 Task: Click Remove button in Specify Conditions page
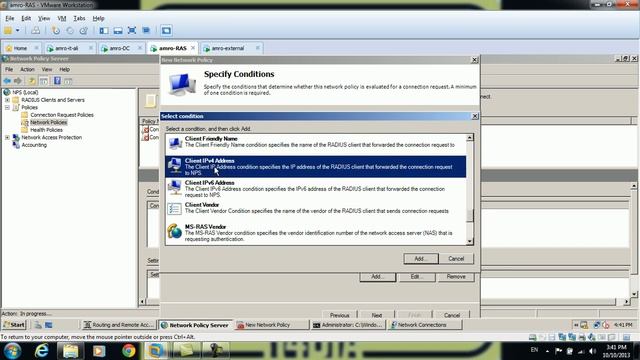pos(456,277)
